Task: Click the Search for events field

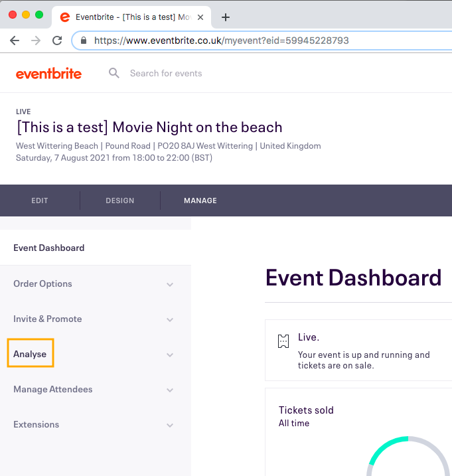Action: click(x=166, y=73)
